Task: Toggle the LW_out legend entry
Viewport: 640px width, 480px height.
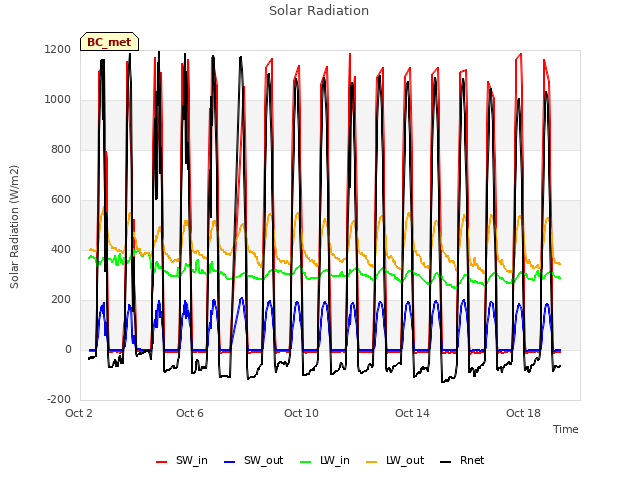Action: [x=395, y=460]
